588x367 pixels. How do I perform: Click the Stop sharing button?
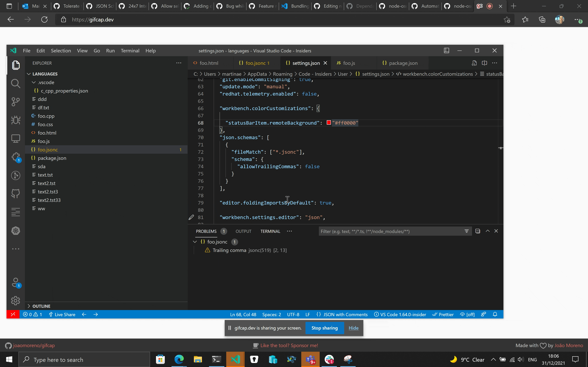(324, 328)
